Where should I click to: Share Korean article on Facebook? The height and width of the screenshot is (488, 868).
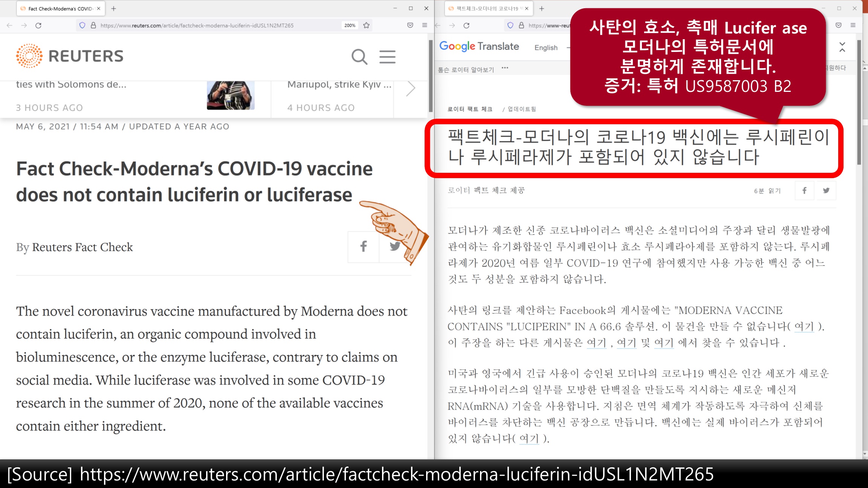(804, 191)
